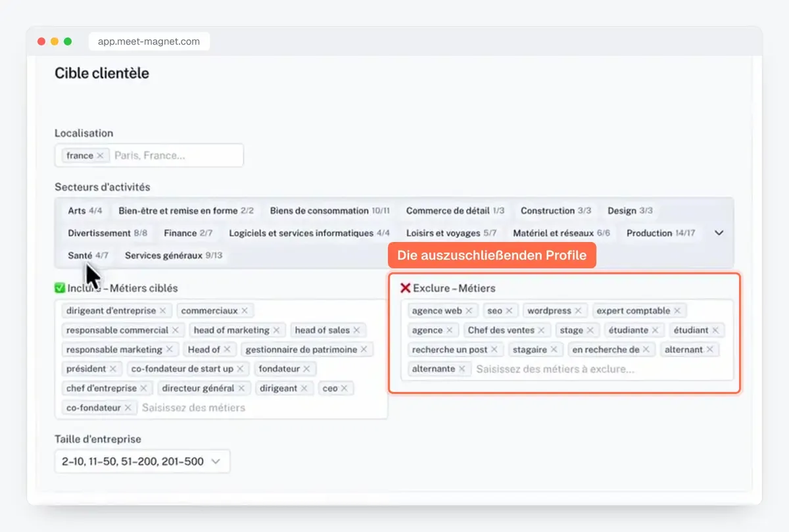Remove excluded 'recherche un post' tag
Screen dimensions: 789x532
click(494, 350)
